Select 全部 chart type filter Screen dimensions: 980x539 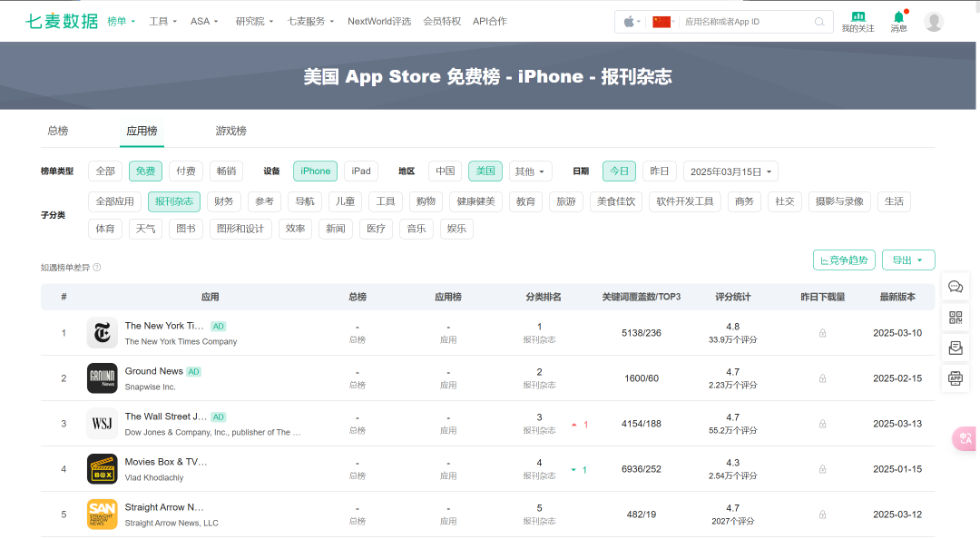coord(105,171)
